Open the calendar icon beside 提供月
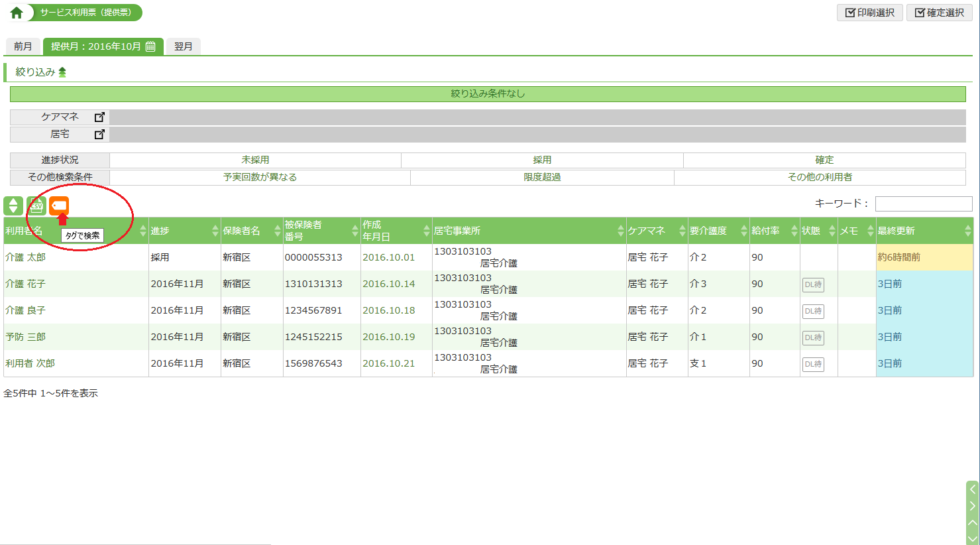Image resolution: width=980 pixels, height=545 pixels. tap(150, 46)
